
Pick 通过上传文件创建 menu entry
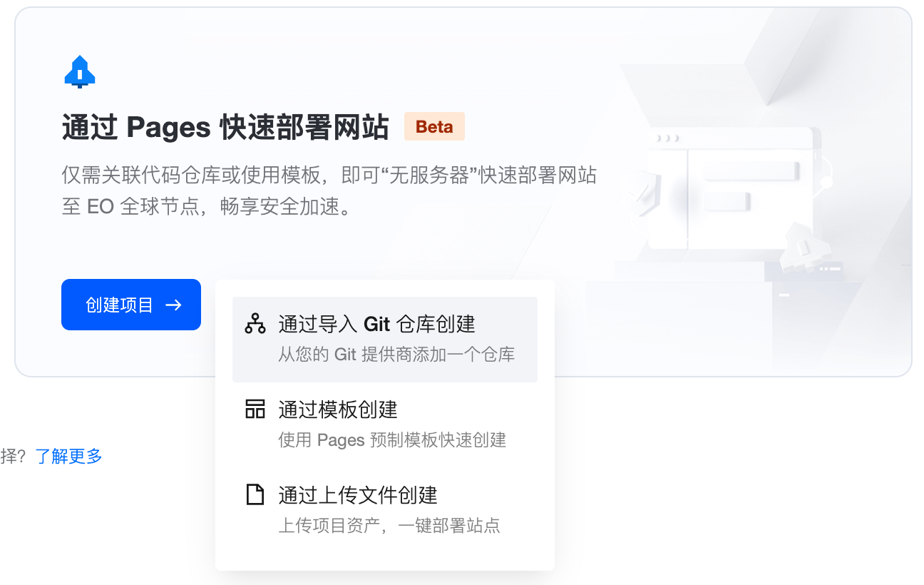[358, 495]
